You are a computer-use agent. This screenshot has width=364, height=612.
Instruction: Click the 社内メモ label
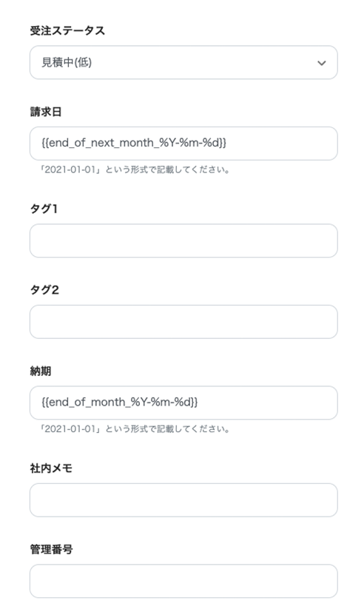51,468
